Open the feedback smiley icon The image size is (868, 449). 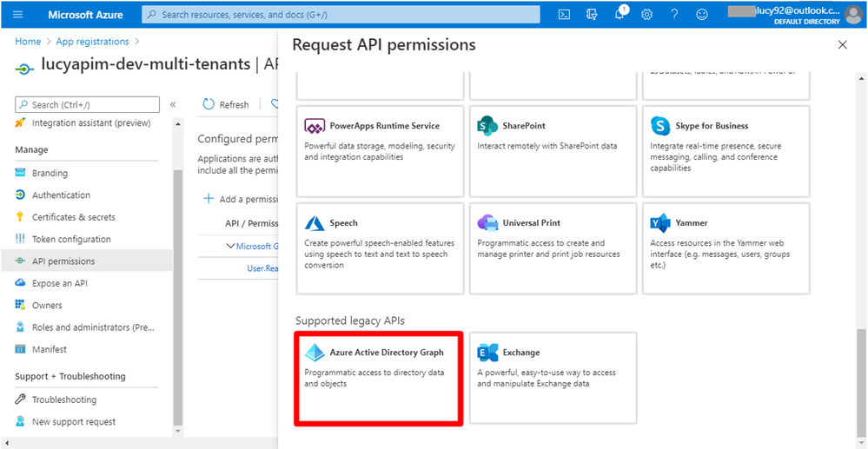coord(702,15)
